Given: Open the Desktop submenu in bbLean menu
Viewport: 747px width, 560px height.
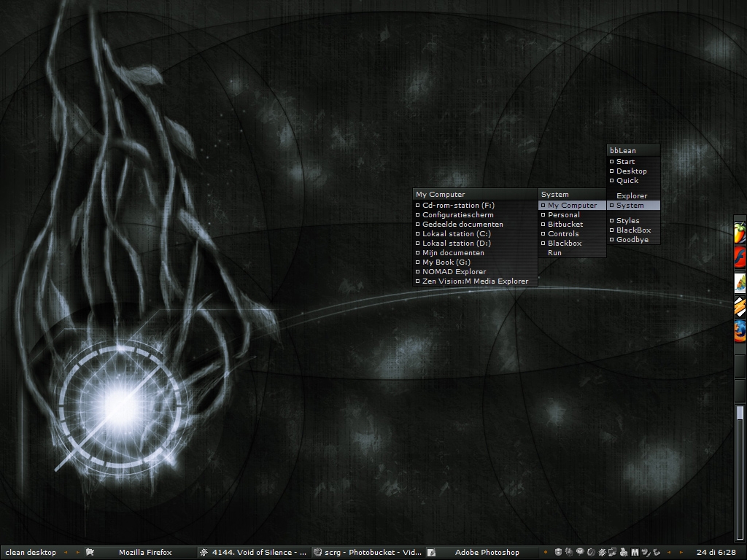Looking at the screenshot, I should coord(634,171).
